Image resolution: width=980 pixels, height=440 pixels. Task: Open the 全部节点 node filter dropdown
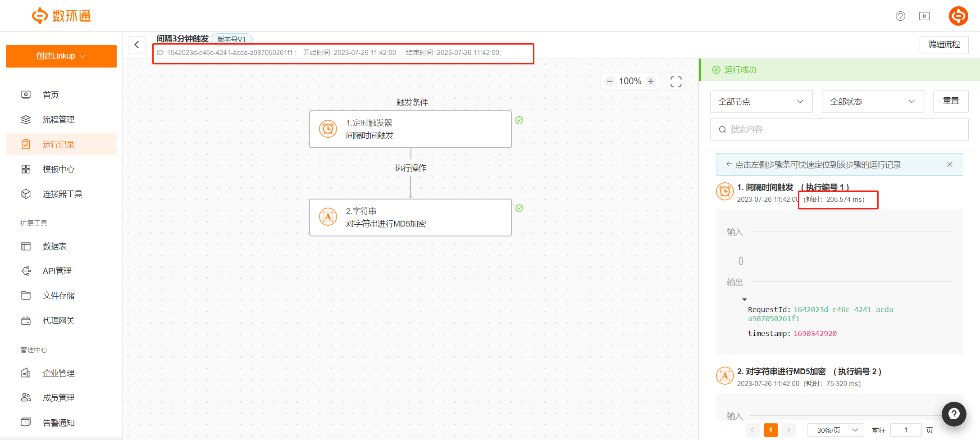761,101
